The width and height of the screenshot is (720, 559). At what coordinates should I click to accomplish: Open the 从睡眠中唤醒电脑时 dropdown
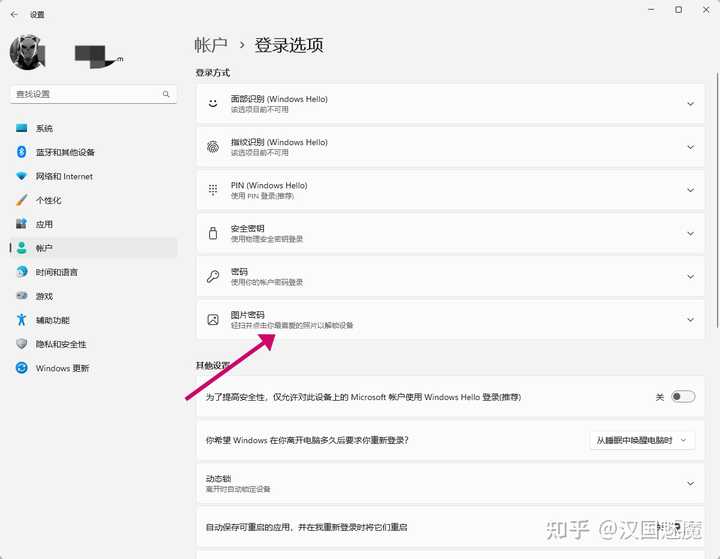(642, 440)
